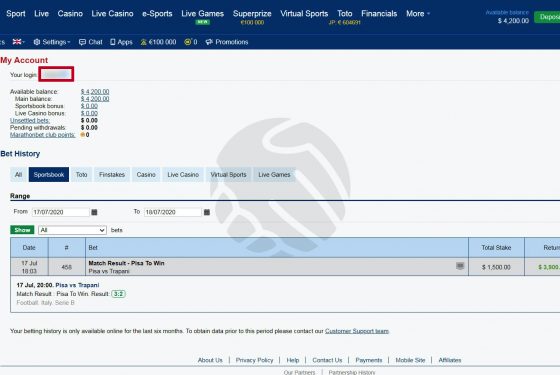Open the Chat speech bubble icon
This screenshot has height=375, width=560.
(82, 42)
